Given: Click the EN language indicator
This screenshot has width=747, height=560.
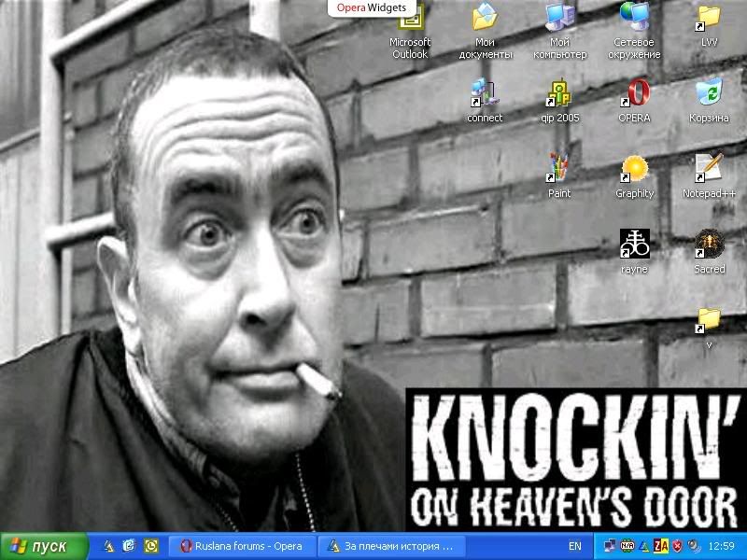Looking at the screenshot, I should (575, 546).
